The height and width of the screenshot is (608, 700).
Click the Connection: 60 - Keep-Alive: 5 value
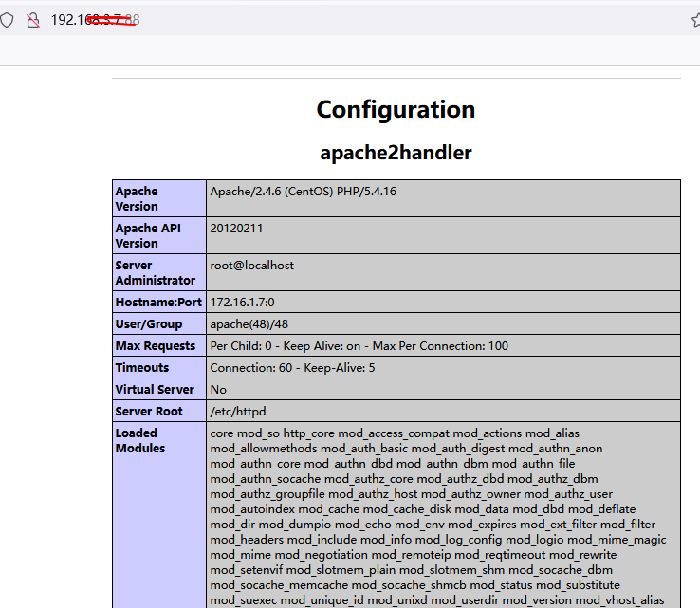tap(292, 368)
